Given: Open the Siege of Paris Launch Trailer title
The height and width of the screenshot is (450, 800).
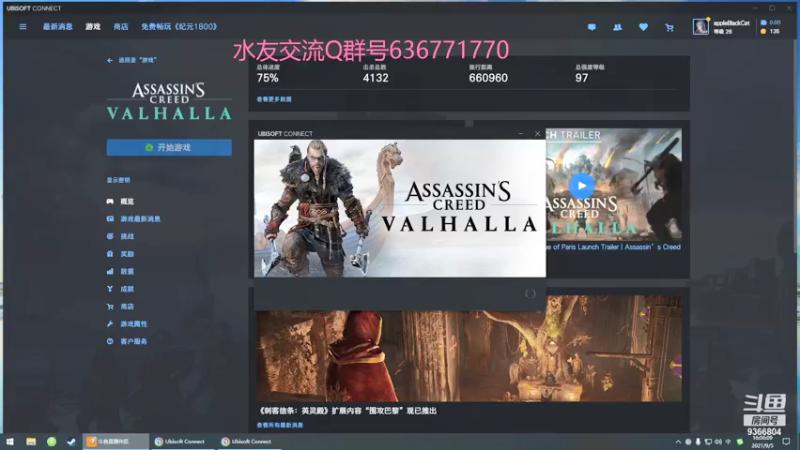Looking at the screenshot, I should tap(613, 247).
